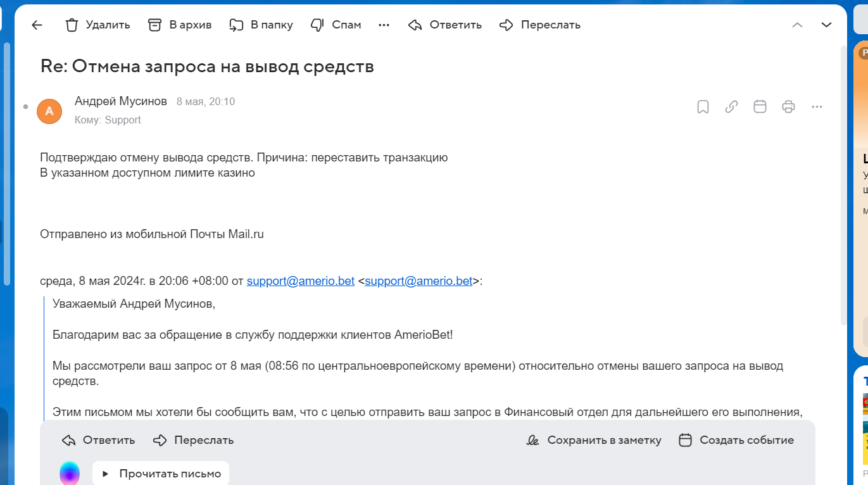This screenshot has height=485, width=868.
Task: Move the email using В папку
Action: [x=261, y=25]
